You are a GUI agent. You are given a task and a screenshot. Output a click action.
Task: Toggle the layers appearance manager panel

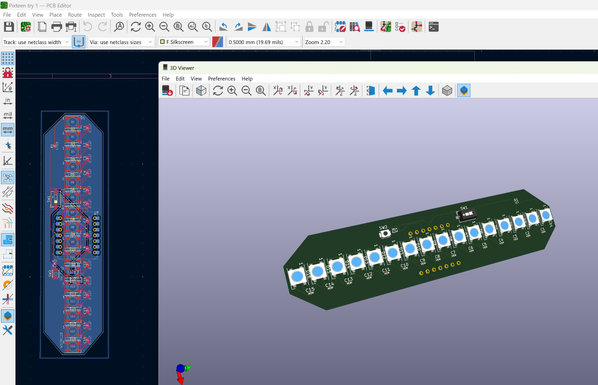click(x=8, y=316)
